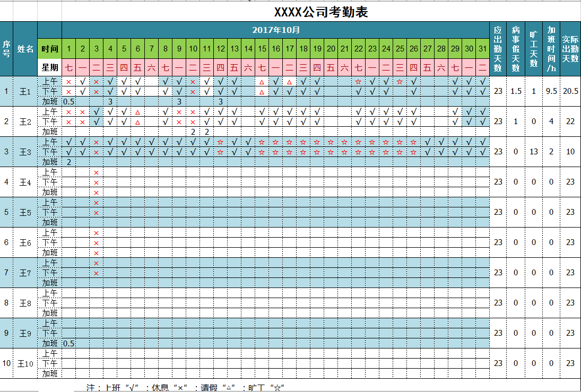Select the weekday cell 七 under date 22
581x392 pixels.
358,67
